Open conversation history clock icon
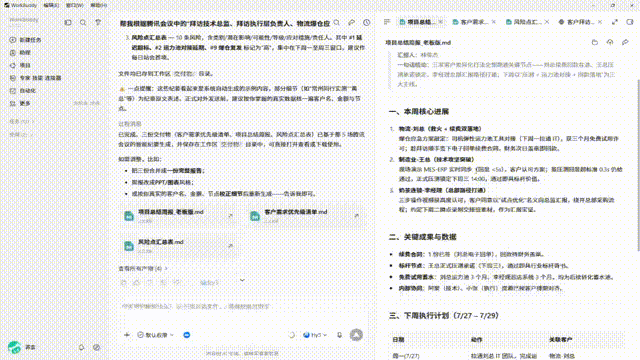Image resolution: width=640 pixels, height=360 pixels. tap(367, 23)
